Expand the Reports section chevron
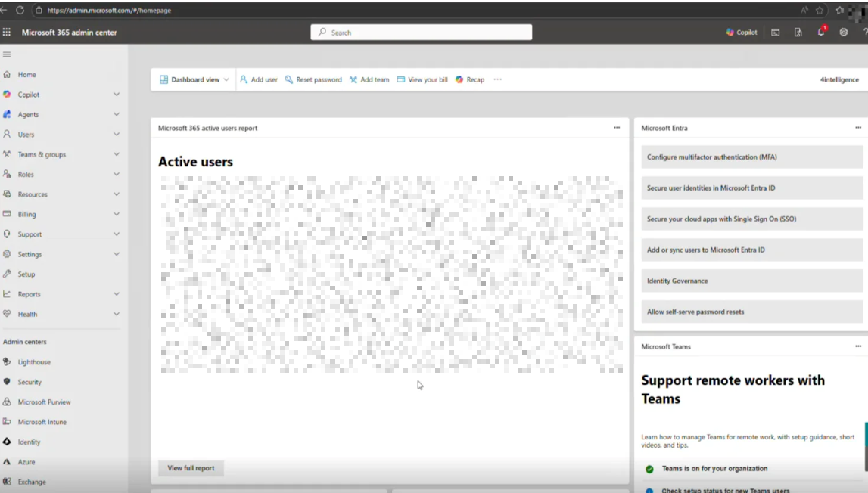This screenshot has width=868, height=493. click(x=117, y=294)
